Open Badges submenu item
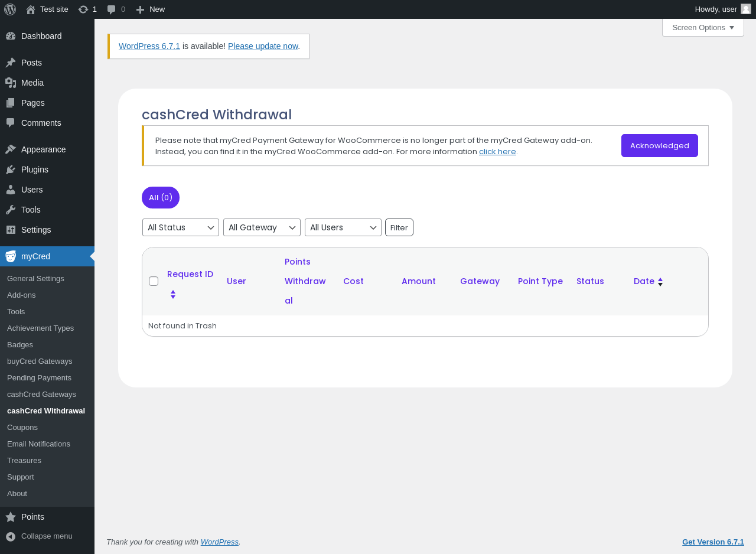Viewport: 756px width, 554px height. (x=20, y=345)
